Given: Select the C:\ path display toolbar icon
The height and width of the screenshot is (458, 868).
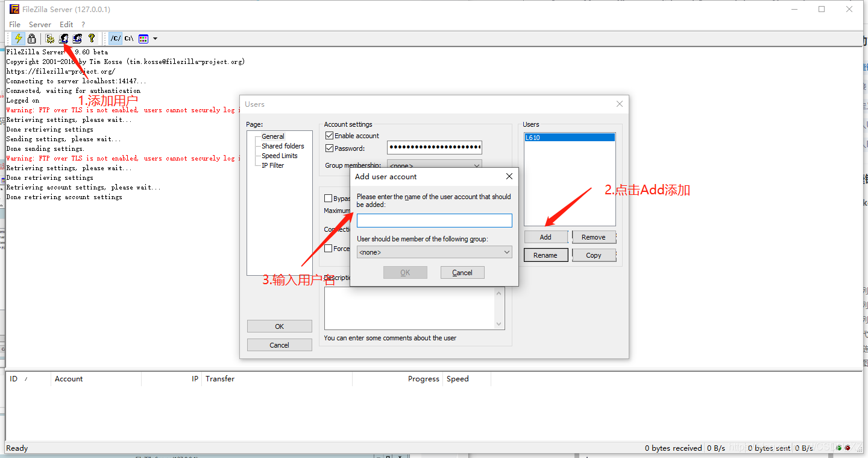Looking at the screenshot, I should (129, 39).
